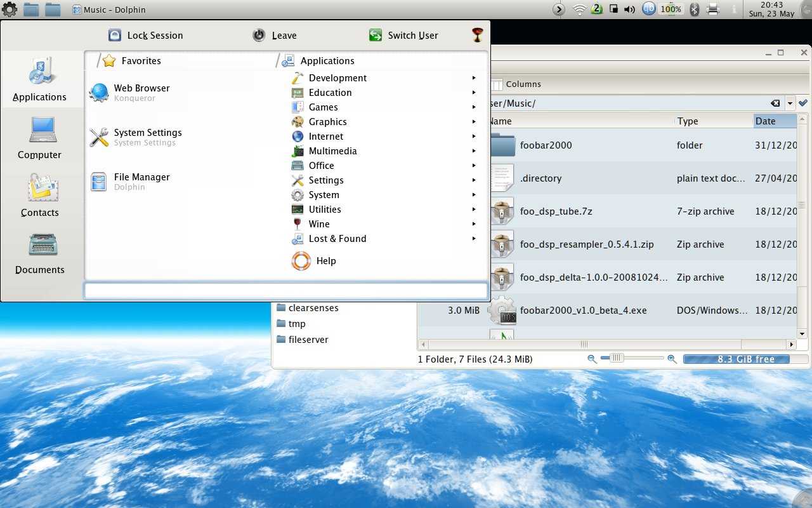Screen dimensions: 812x508
Task: Click the Wine glass icon in Applications list
Action: (x=298, y=224)
